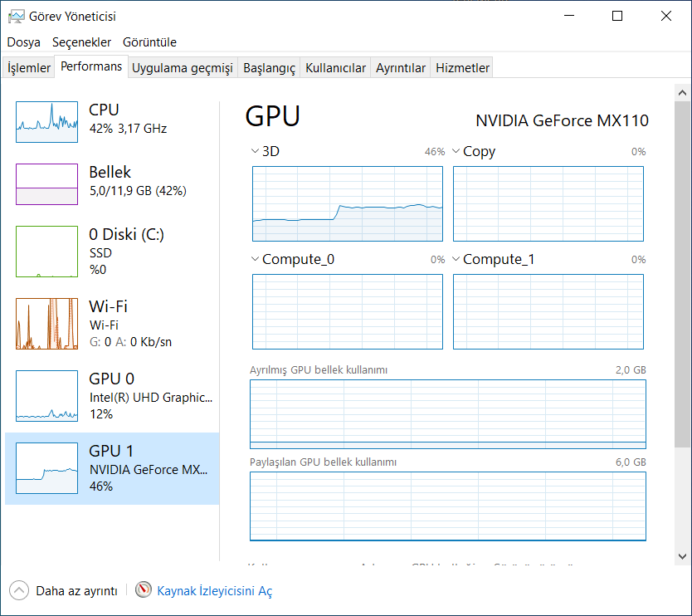Open the Compute_1 graph engine dropdown
Screen dimensions: 692x616
tap(456, 259)
